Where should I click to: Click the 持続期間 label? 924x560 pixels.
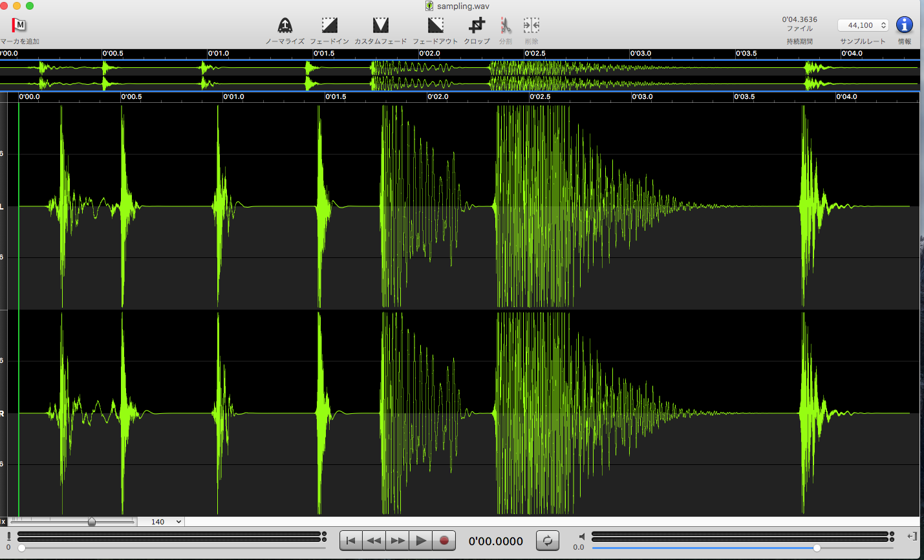tap(799, 41)
